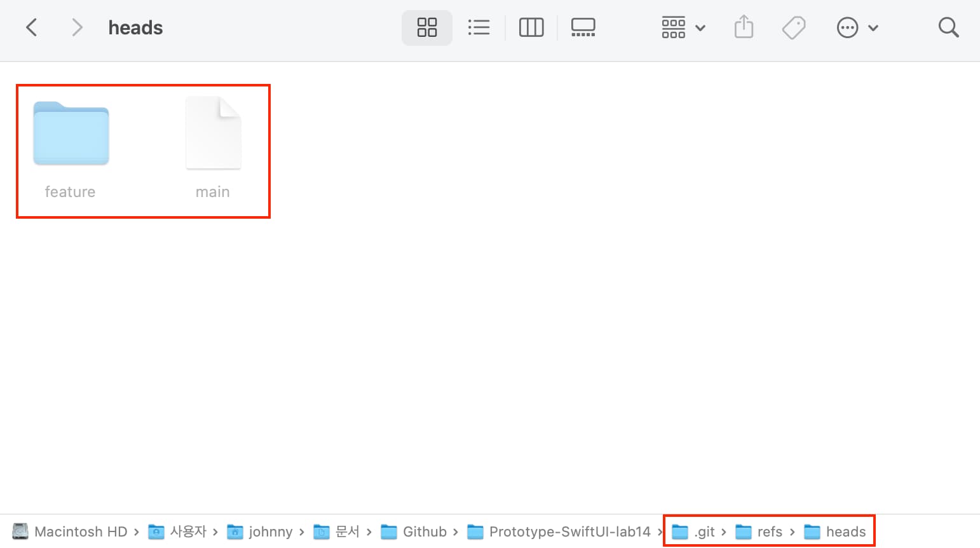The height and width of the screenshot is (548, 980).
Task: Click .git in the path bar
Action: pyautogui.click(x=693, y=531)
